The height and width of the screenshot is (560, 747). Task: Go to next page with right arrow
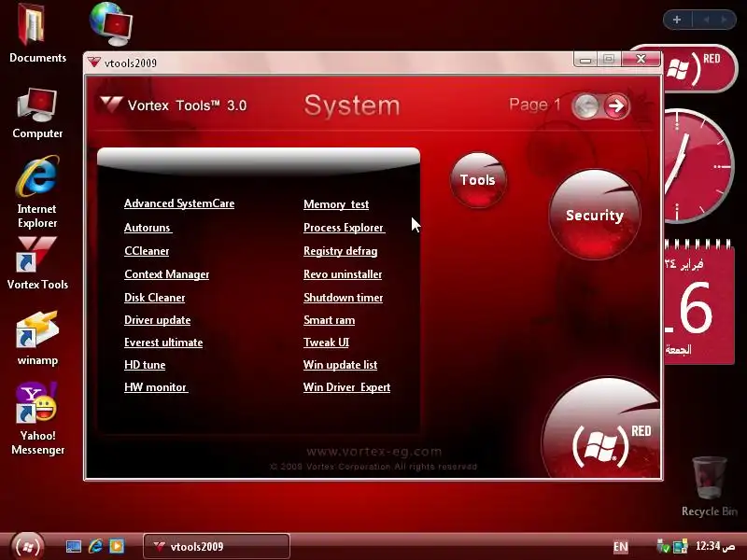616,105
